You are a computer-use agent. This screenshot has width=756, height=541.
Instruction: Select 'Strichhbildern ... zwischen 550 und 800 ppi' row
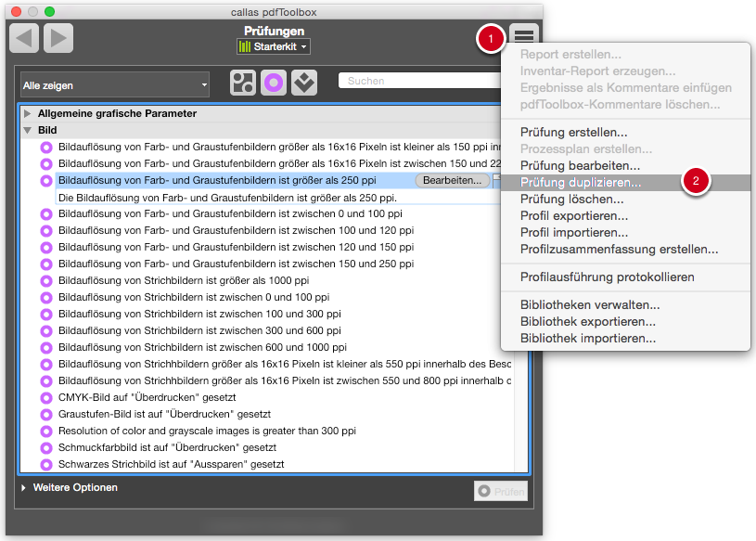pos(285,380)
